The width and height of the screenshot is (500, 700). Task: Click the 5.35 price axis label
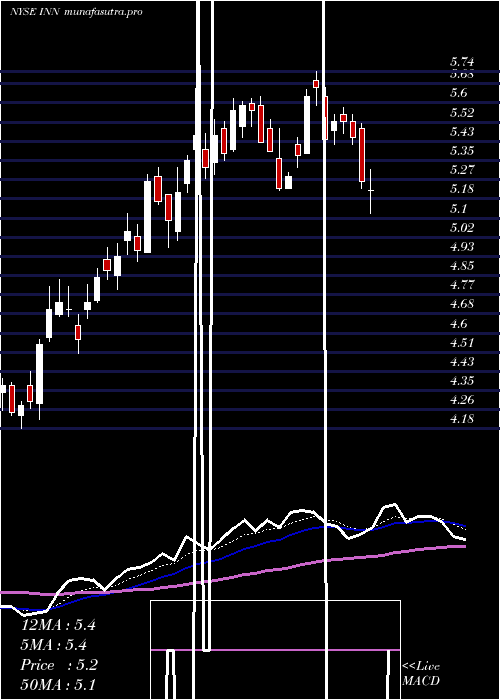click(462, 150)
